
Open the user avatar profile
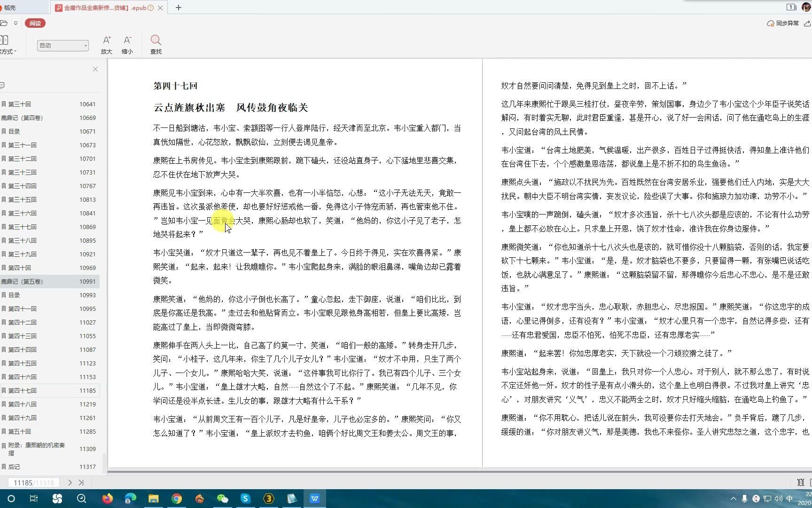pos(806,8)
